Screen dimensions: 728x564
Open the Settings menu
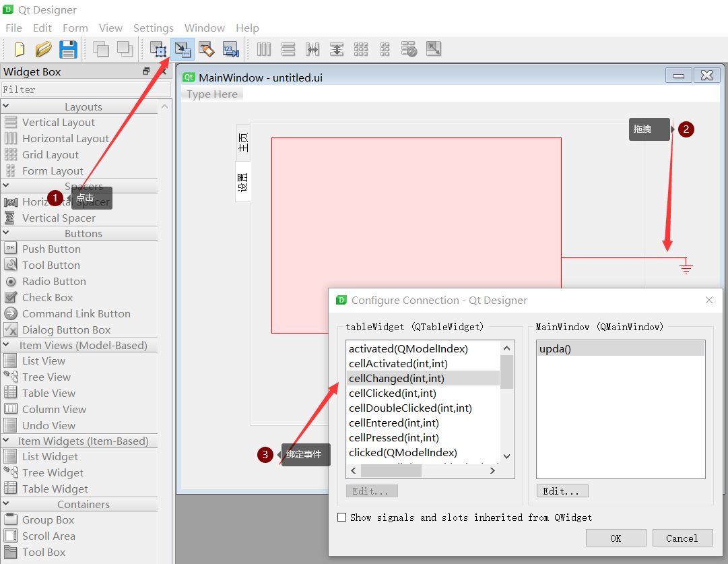click(154, 28)
